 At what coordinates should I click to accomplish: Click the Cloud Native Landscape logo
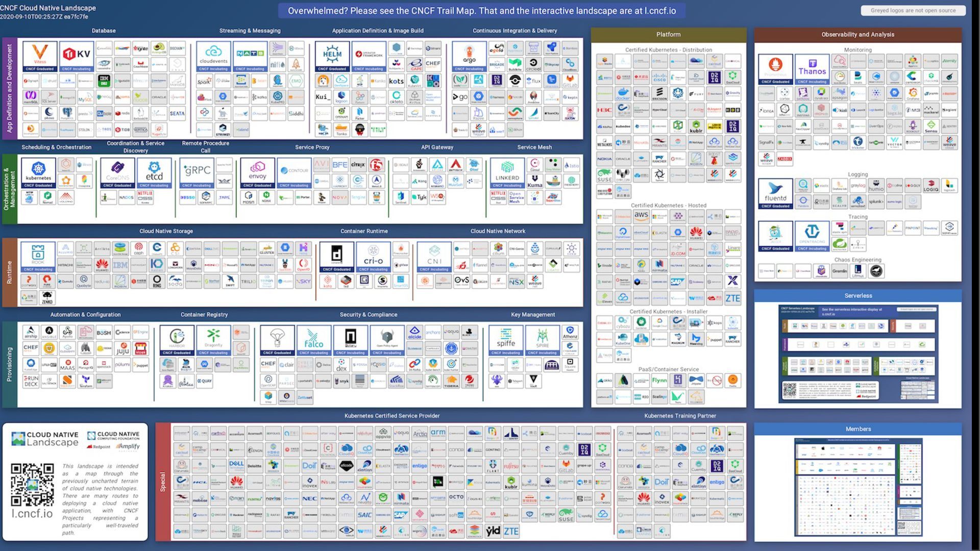point(45,439)
